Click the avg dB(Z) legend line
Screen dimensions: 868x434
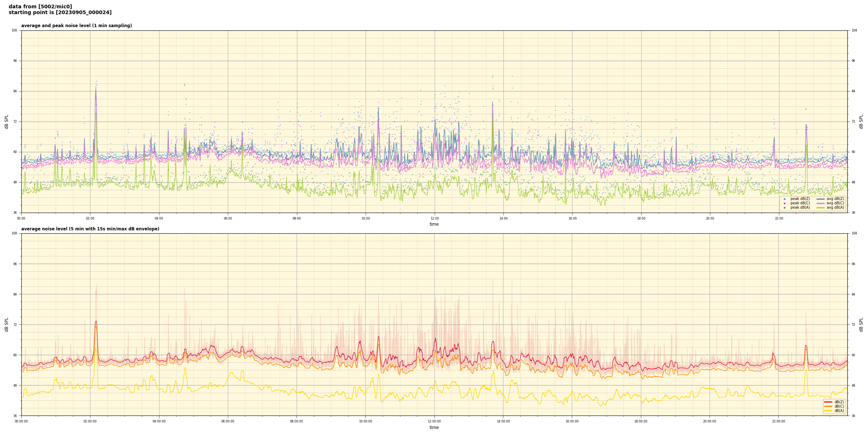point(820,199)
